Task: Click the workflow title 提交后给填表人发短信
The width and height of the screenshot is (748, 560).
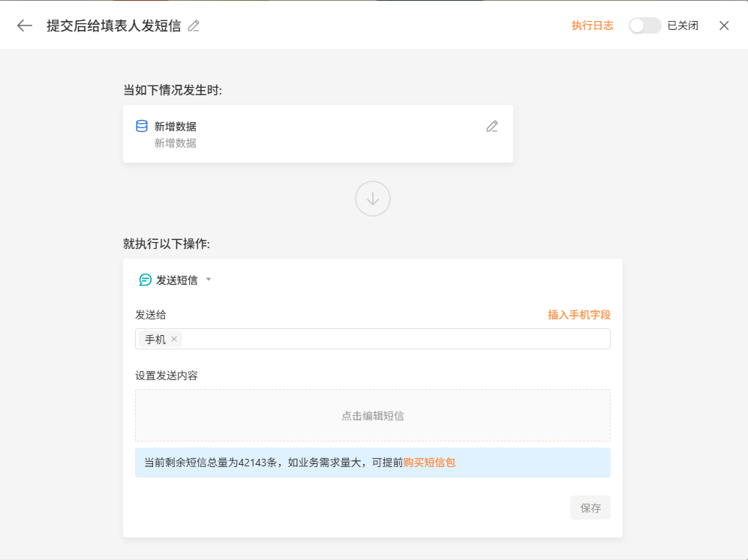Action: (x=114, y=25)
